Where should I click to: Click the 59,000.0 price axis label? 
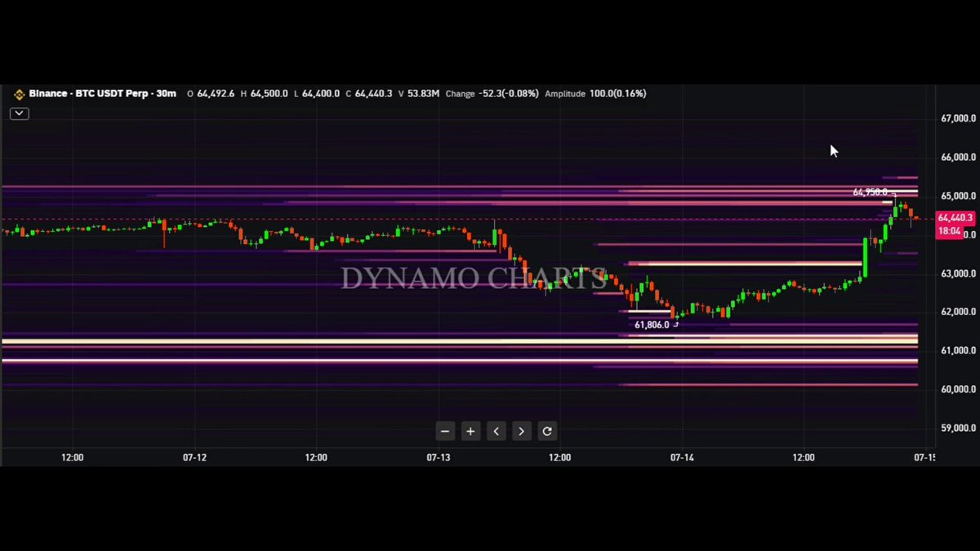click(x=958, y=428)
